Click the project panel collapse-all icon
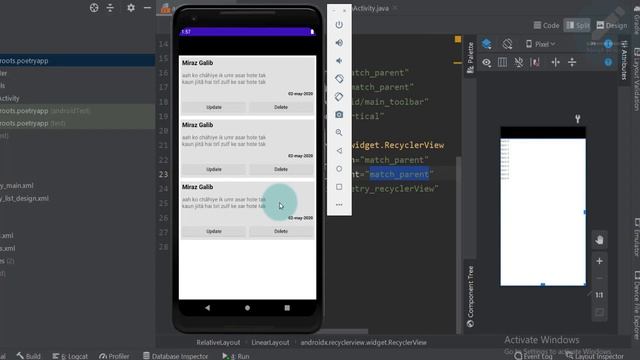The height and width of the screenshot is (360, 640). [110, 8]
